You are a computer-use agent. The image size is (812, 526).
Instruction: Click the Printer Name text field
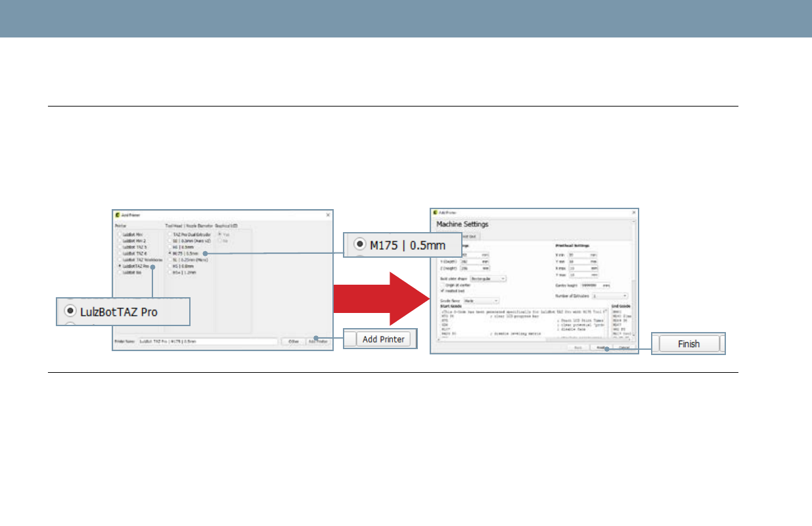point(208,342)
